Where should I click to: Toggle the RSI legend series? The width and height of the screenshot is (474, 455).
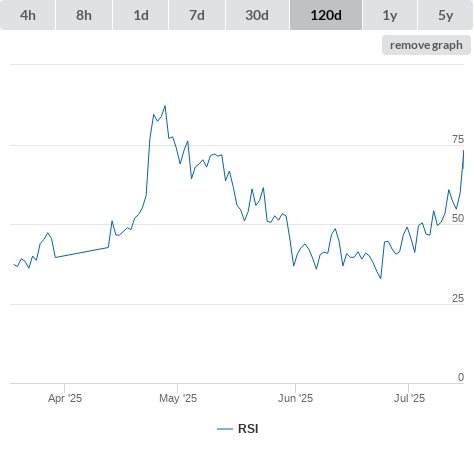click(238, 429)
